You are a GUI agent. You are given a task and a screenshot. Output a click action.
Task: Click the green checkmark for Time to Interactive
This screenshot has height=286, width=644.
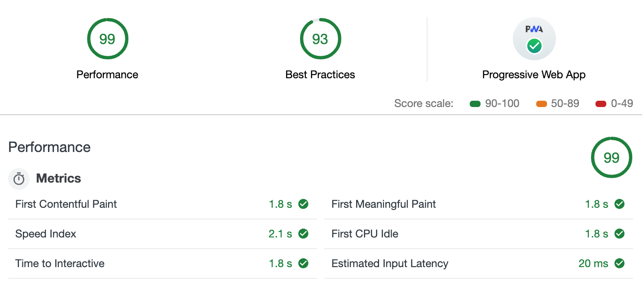[304, 264]
